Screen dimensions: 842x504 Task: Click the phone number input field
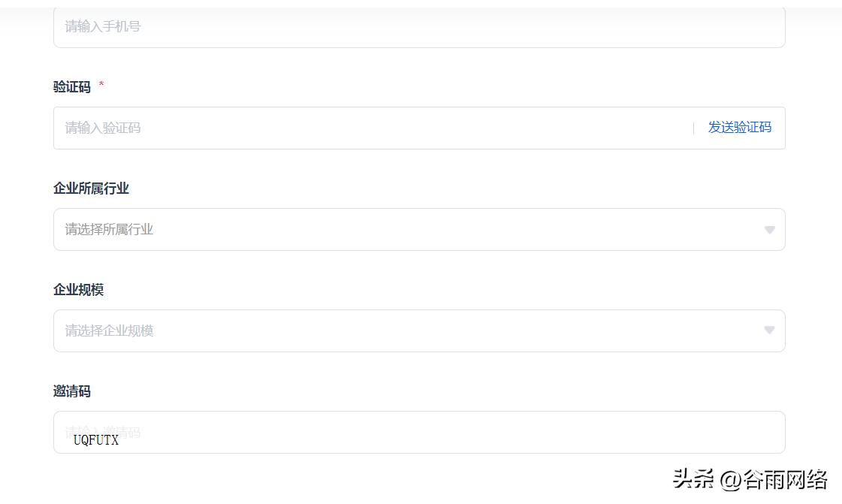tap(419, 29)
